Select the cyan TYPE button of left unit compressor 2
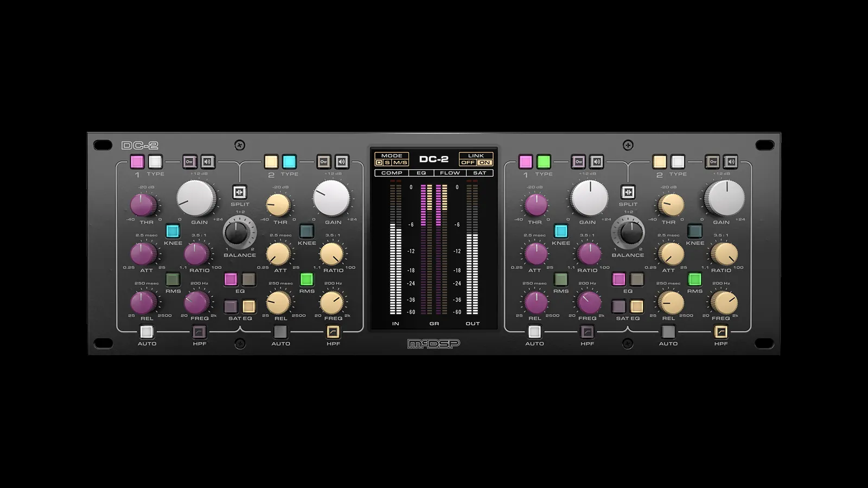This screenshot has height=488, width=868. [289, 162]
